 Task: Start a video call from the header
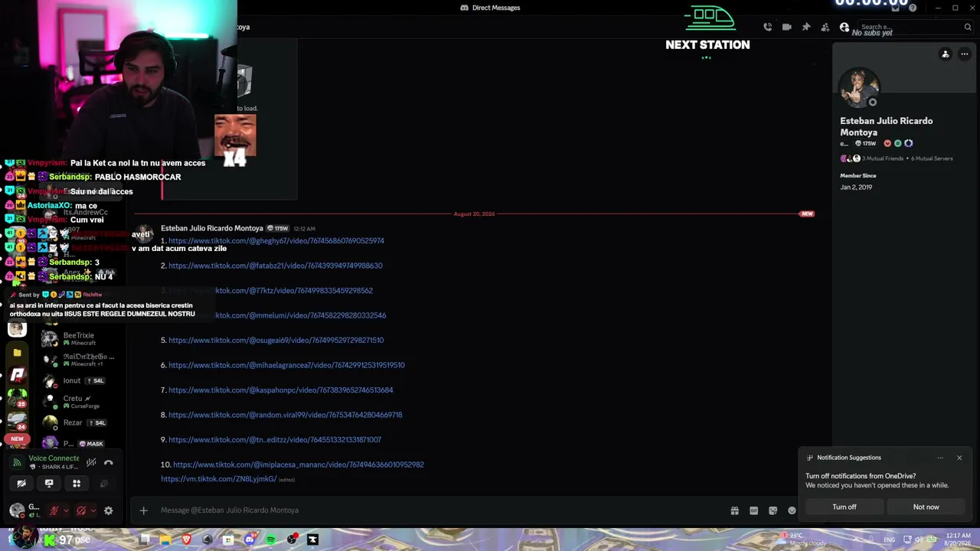click(787, 27)
